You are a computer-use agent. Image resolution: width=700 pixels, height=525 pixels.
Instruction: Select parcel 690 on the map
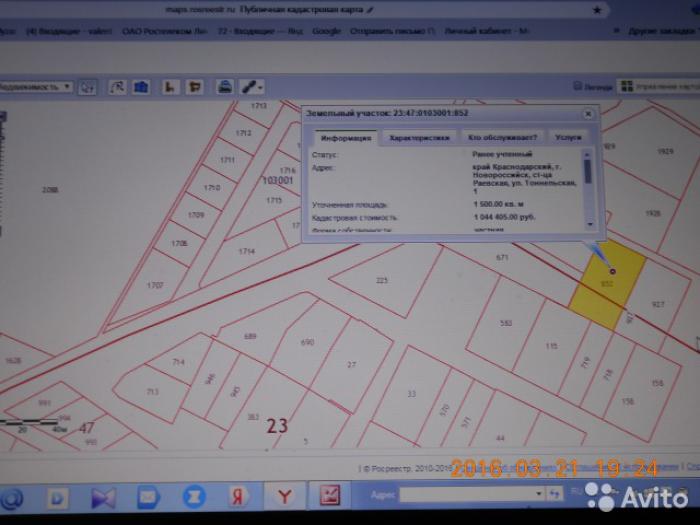click(x=307, y=342)
